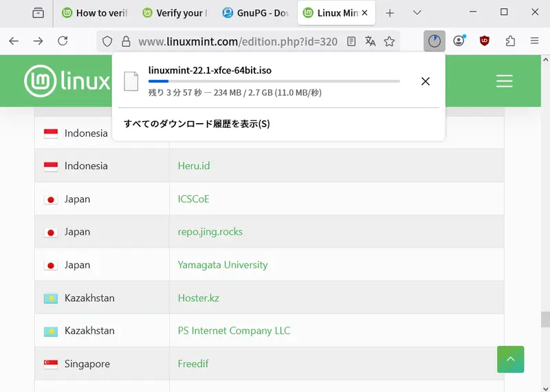Go back to the previous page

click(x=14, y=41)
